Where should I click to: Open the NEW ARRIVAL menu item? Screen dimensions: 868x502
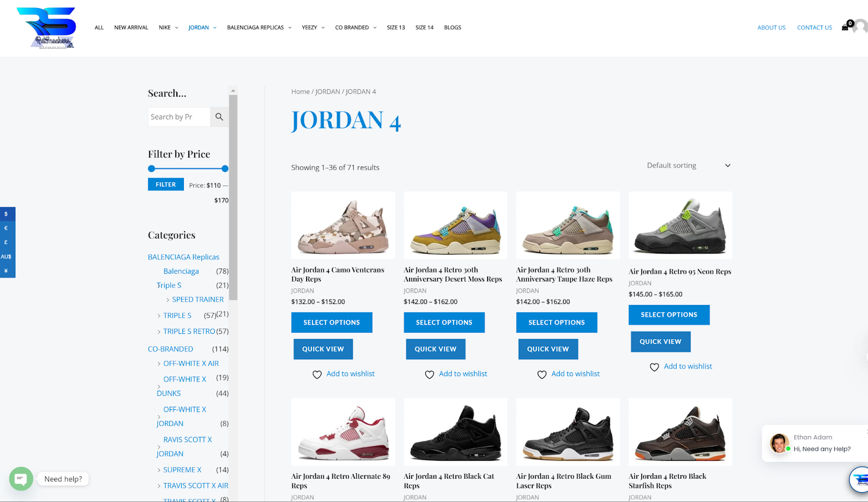[x=131, y=28]
